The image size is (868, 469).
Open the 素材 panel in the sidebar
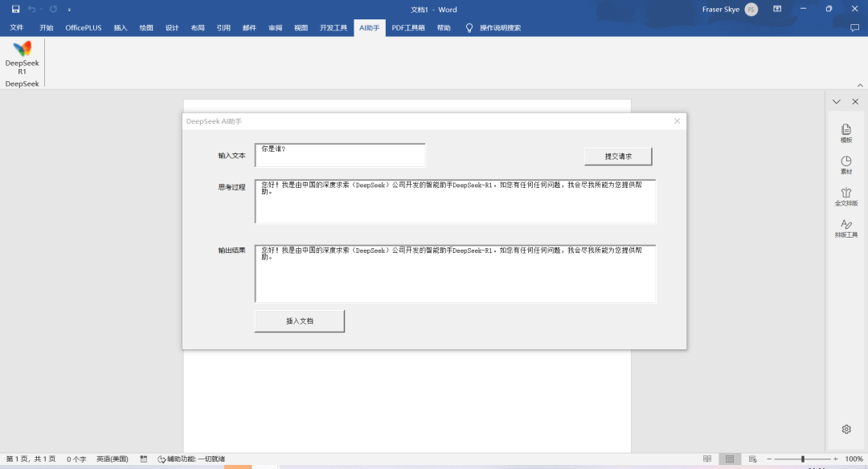(x=846, y=165)
